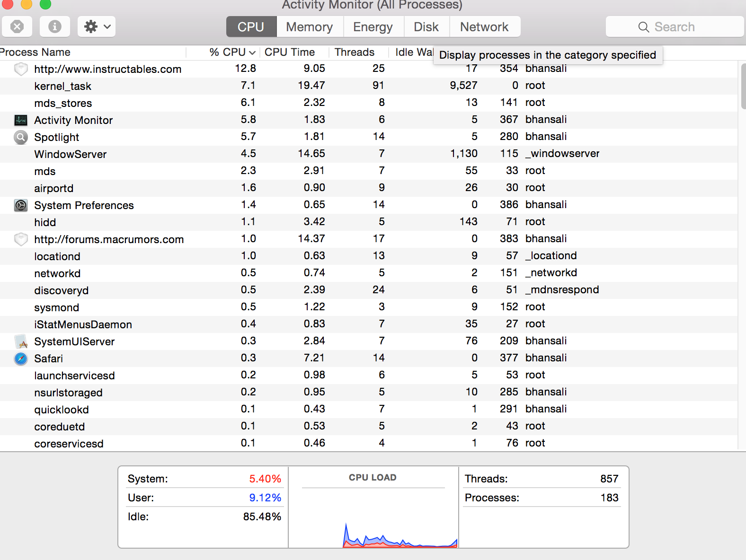This screenshot has height=560, width=746.
Task: Select the coreservicesd process row
Action: point(369,444)
